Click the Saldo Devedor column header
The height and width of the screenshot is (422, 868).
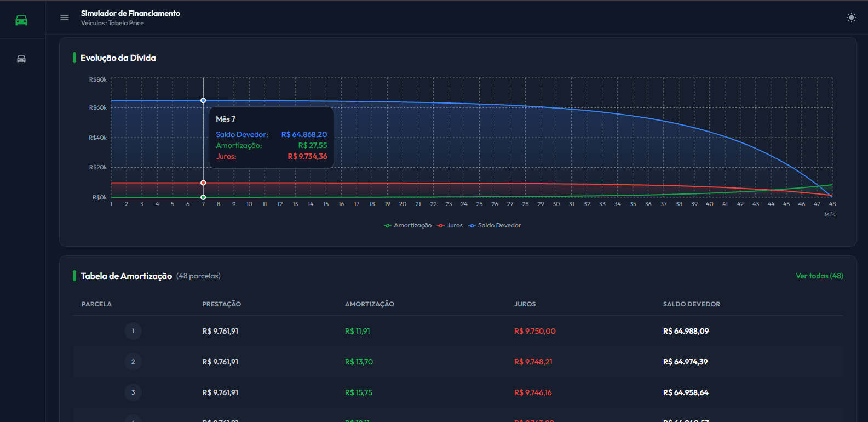[691, 304]
